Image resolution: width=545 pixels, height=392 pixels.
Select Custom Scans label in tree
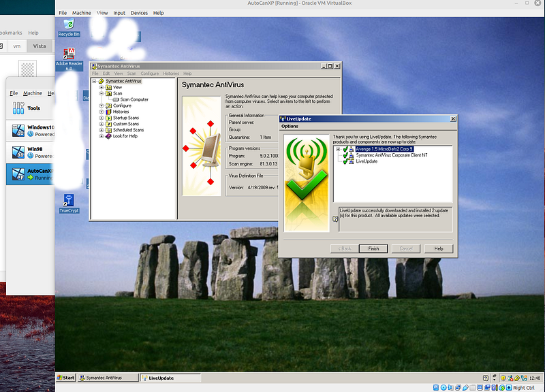(126, 124)
